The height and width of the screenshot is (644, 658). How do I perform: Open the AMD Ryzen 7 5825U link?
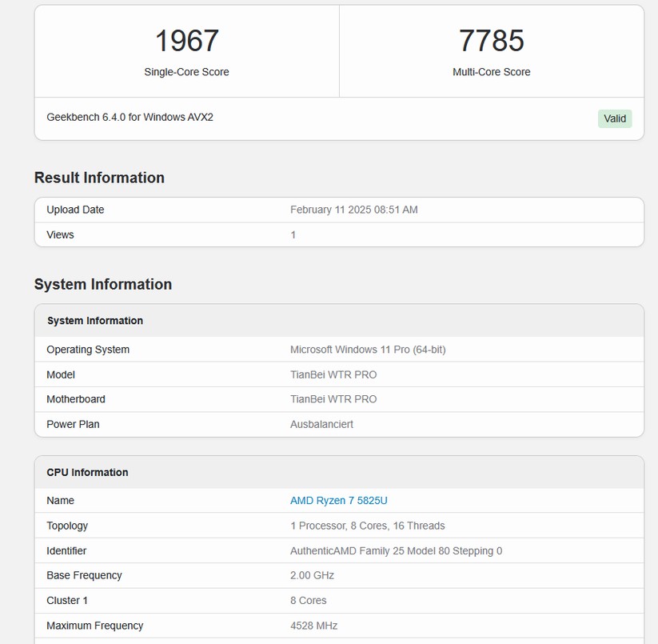(338, 501)
